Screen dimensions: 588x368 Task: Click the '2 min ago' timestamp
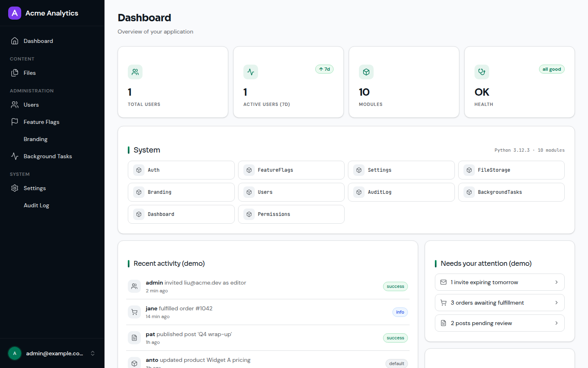(157, 291)
